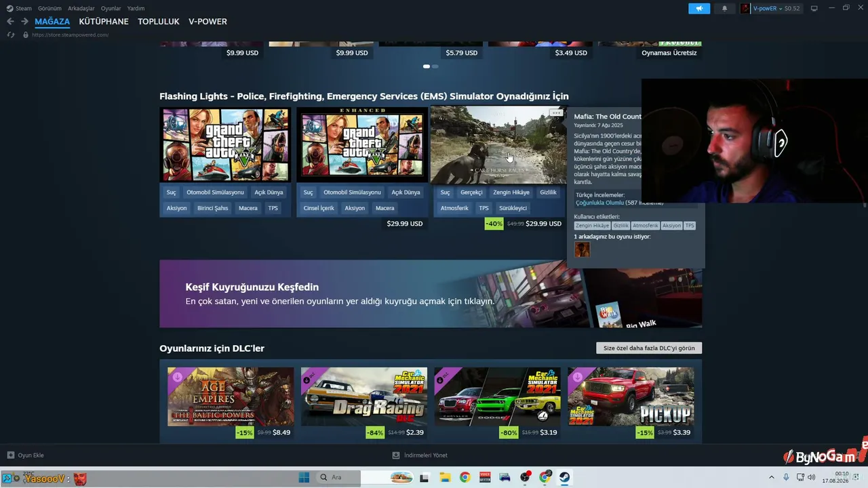Viewport: 868px width, 488px height.
Task: Open the Grand Theft Auto V legacy capsule
Action: (x=226, y=144)
